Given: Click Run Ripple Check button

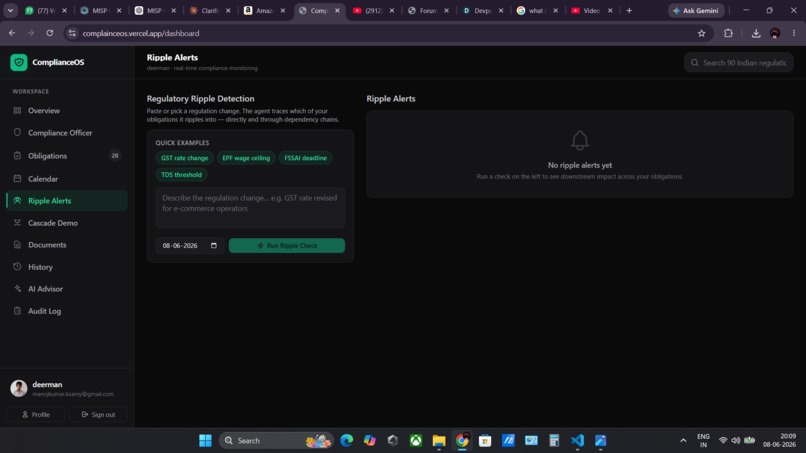Looking at the screenshot, I should [x=287, y=246].
